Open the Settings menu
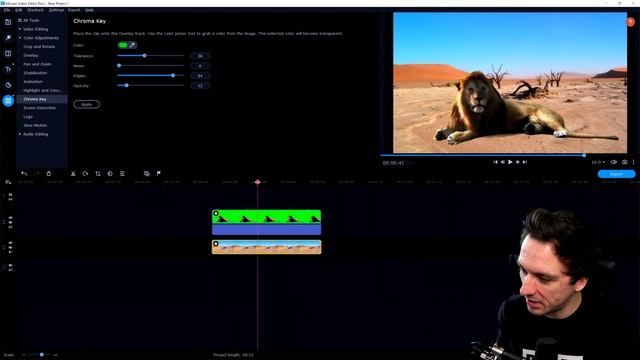The width and height of the screenshot is (640, 360). pos(56,10)
